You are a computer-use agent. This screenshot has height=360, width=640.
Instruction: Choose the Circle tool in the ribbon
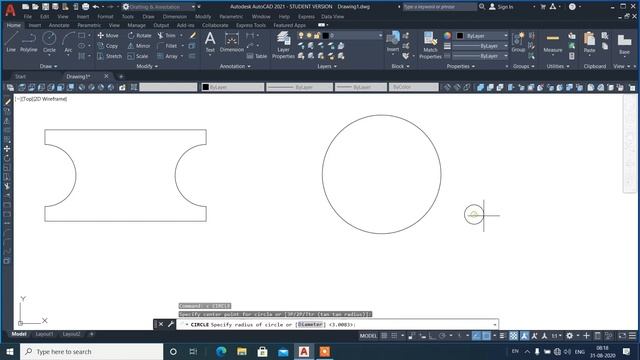coord(49,42)
